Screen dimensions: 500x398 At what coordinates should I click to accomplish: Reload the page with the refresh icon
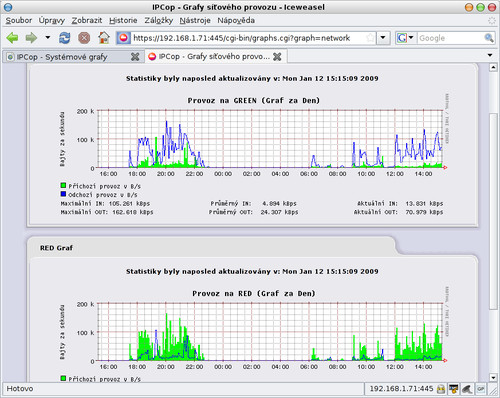(65, 38)
